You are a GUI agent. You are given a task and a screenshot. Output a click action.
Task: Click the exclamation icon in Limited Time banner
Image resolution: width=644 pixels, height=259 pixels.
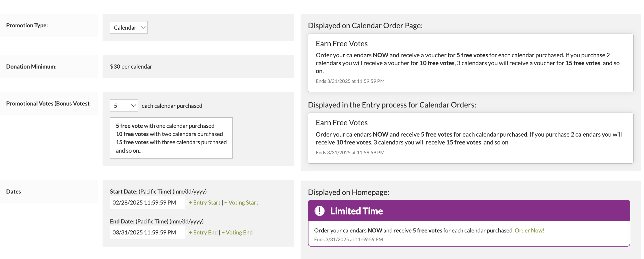point(319,211)
